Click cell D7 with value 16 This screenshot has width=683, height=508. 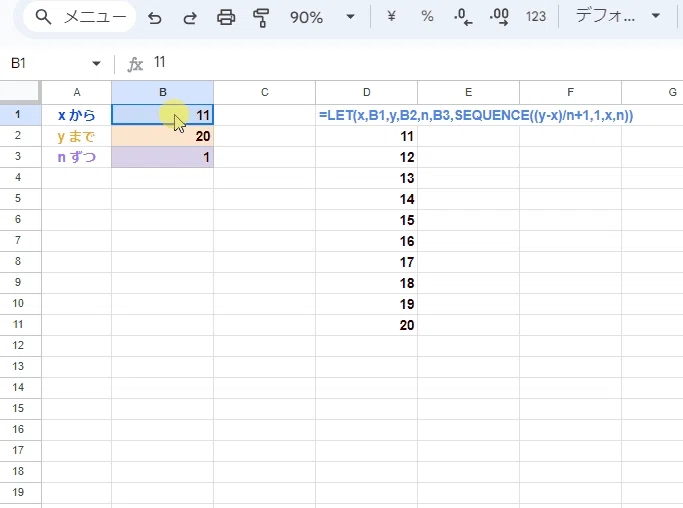click(x=366, y=241)
